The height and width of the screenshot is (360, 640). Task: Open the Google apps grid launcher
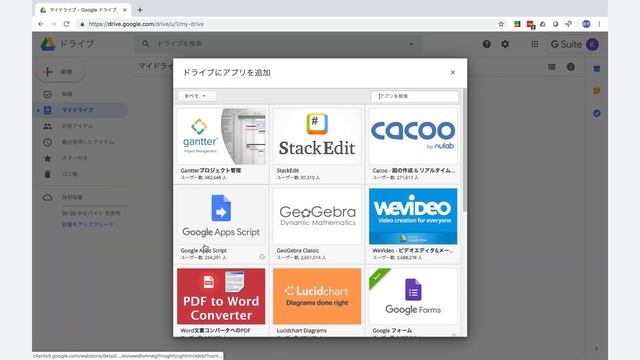tap(535, 44)
